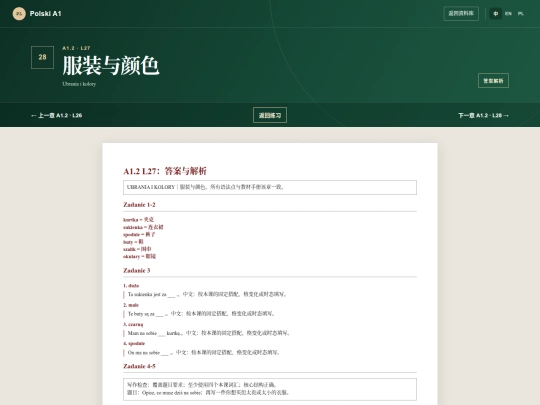Click the 'A1.2 L27: 答案与解析' heading
This screenshot has height=405, width=540.
click(165, 171)
